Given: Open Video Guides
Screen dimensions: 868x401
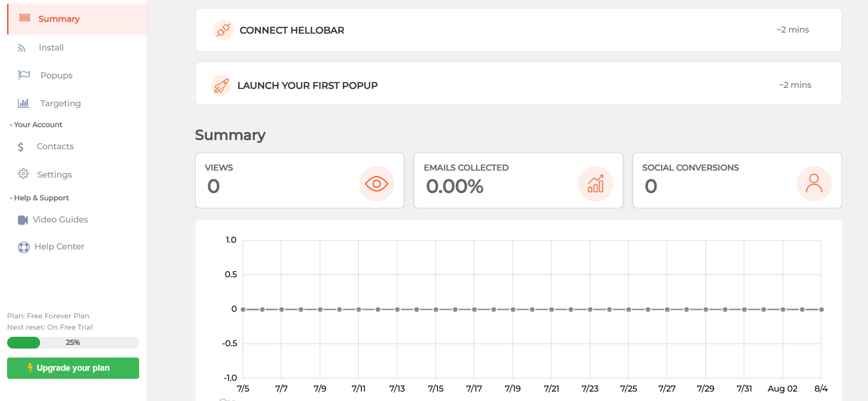Looking at the screenshot, I should 60,220.
